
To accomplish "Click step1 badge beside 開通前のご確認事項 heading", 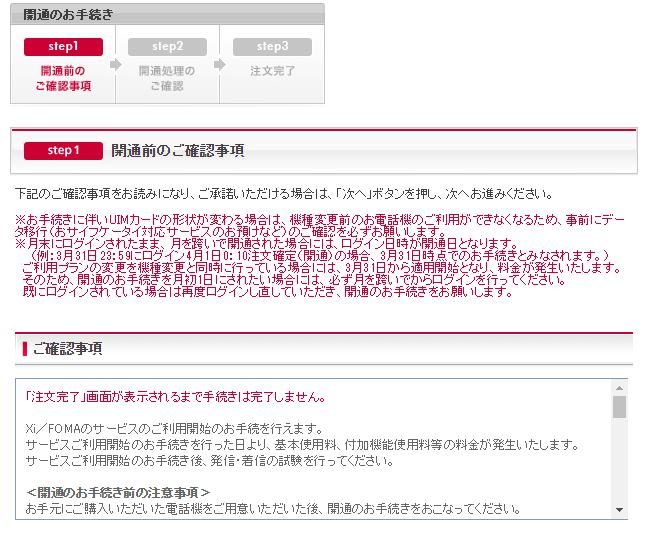I will pos(63,151).
